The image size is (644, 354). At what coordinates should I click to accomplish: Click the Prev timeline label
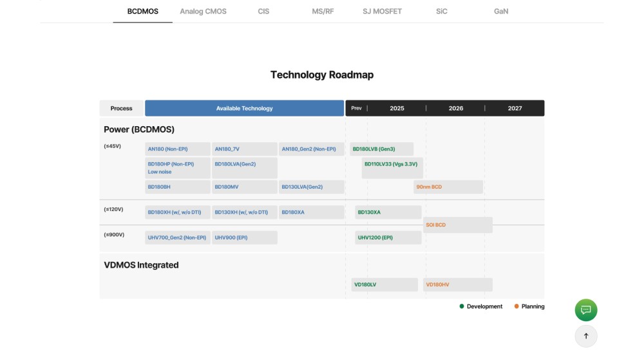(x=356, y=108)
